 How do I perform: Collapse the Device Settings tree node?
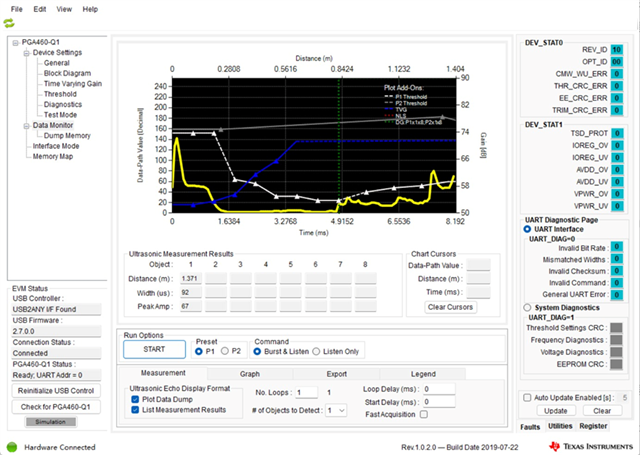click(x=27, y=53)
